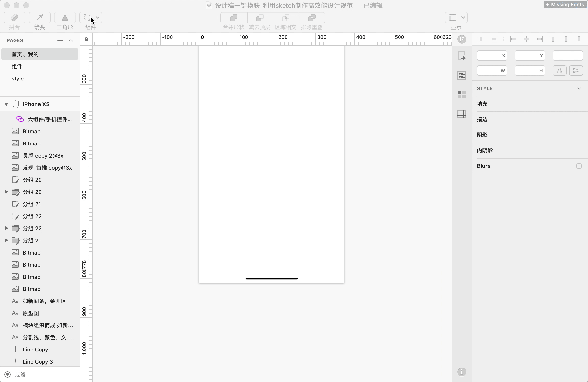Select the Triangle (三角形) shape tool
Screen dimensions: 588x382
65,17
